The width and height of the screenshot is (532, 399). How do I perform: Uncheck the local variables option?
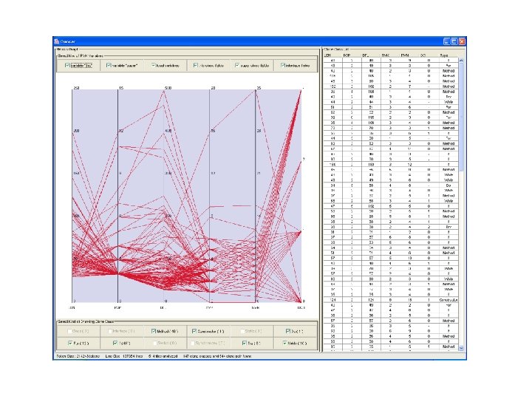154,66
